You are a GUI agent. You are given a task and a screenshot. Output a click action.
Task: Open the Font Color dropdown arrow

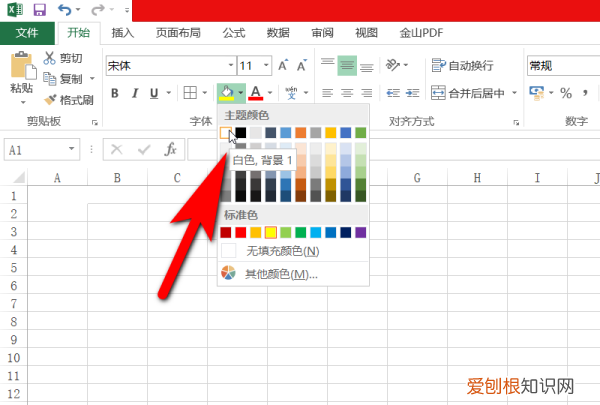(x=270, y=93)
